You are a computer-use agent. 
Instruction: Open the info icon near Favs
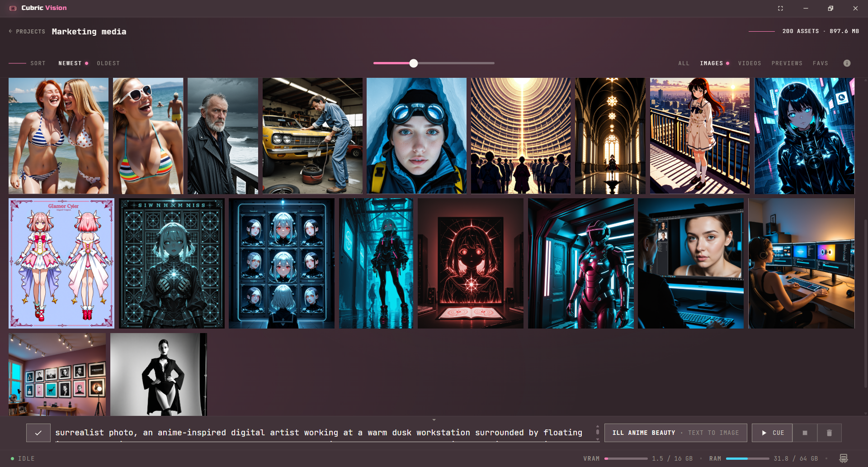(847, 63)
